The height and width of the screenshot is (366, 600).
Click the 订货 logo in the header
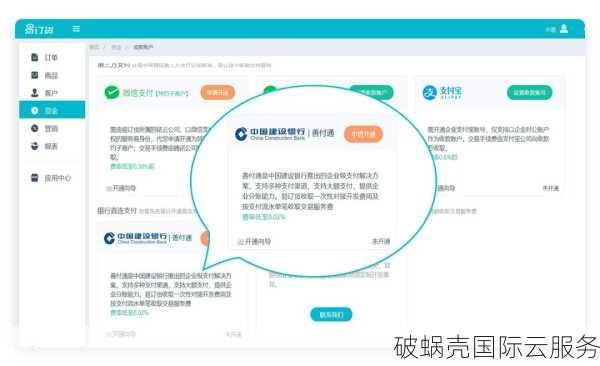click(x=39, y=29)
